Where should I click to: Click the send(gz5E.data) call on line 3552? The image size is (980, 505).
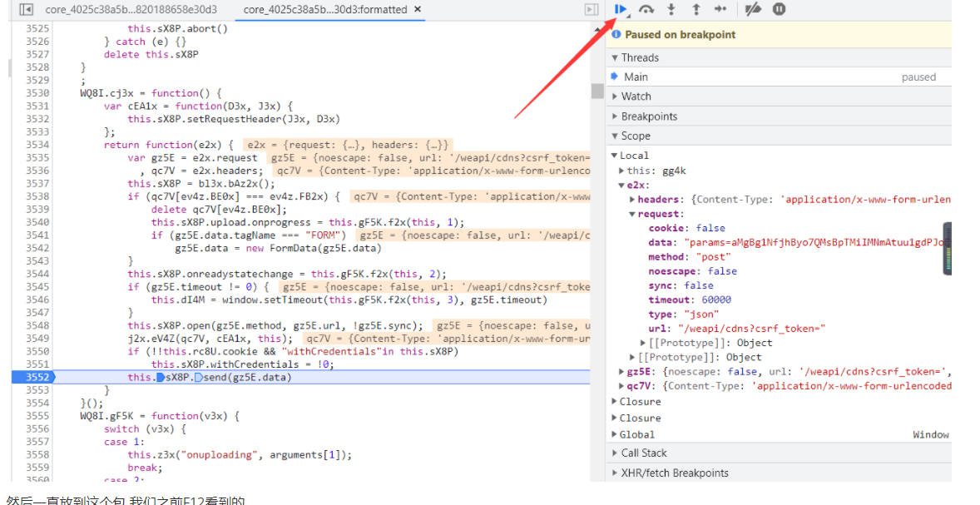click(x=248, y=377)
